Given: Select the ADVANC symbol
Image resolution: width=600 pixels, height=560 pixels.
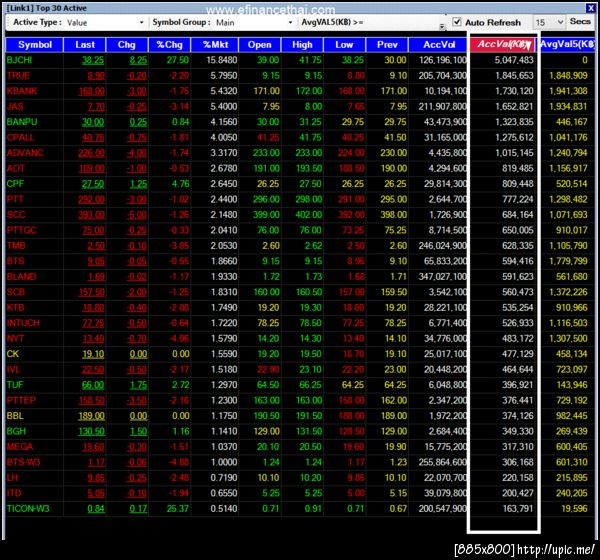Looking at the screenshot, I should (25, 153).
